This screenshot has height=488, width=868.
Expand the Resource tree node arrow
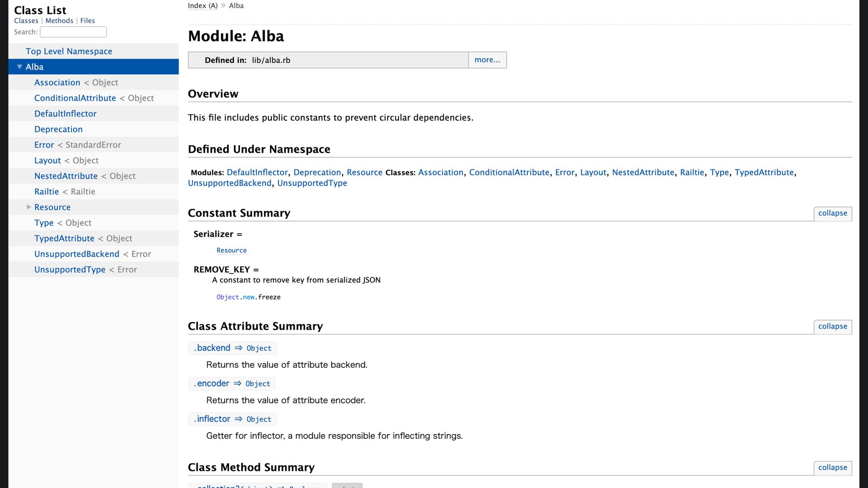(29, 207)
